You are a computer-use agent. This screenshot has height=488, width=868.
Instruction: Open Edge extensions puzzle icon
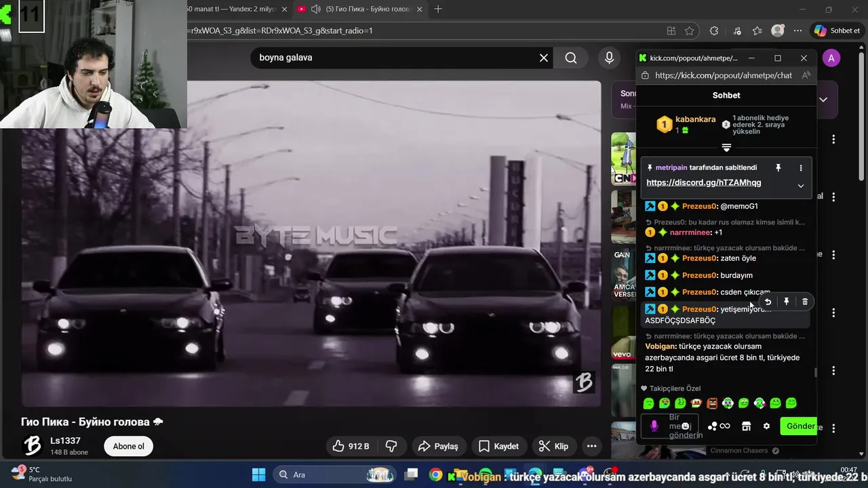(x=714, y=30)
